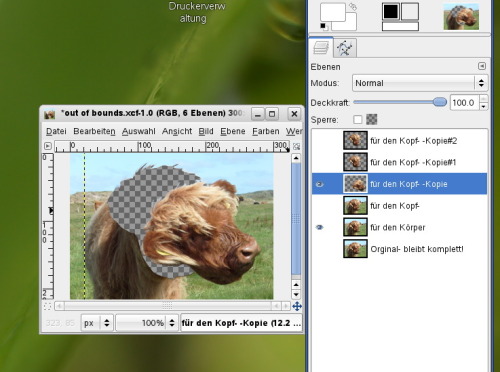Select the 'für den Kopf- -Kopie#1' layer name
The image size is (500, 372).
coord(413,162)
